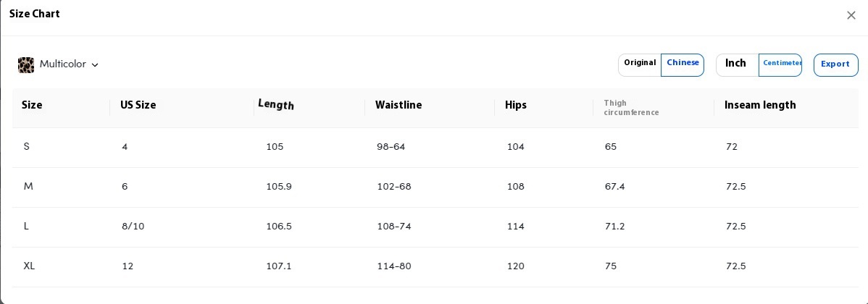Switch to Original size standard
The height and width of the screenshot is (304, 868).
(x=640, y=64)
